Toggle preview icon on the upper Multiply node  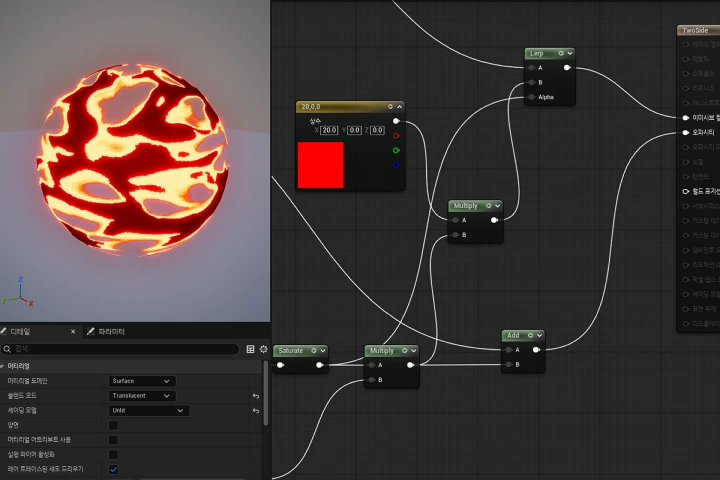tap(489, 206)
